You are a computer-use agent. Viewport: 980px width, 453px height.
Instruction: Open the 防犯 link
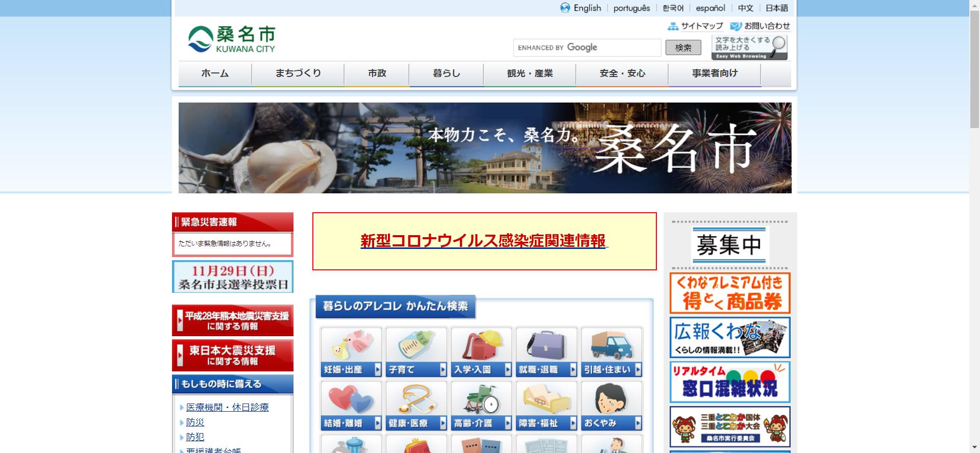(x=195, y=437)
